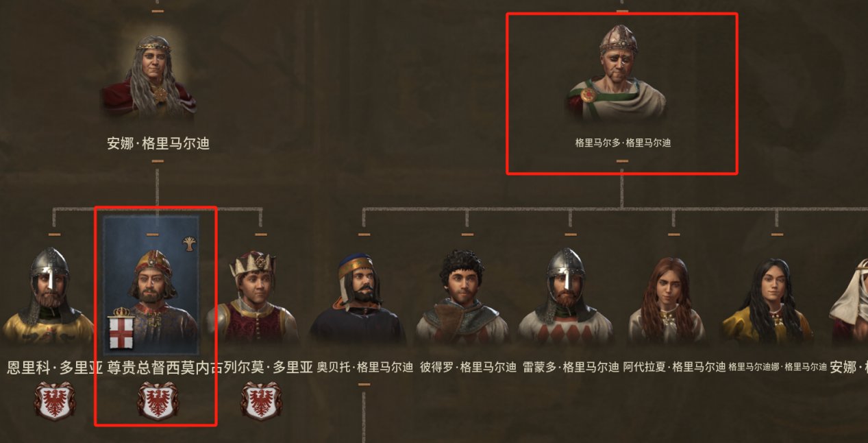Expand the ancestors above 安娜·格里马尔迪

coord(158,11)
